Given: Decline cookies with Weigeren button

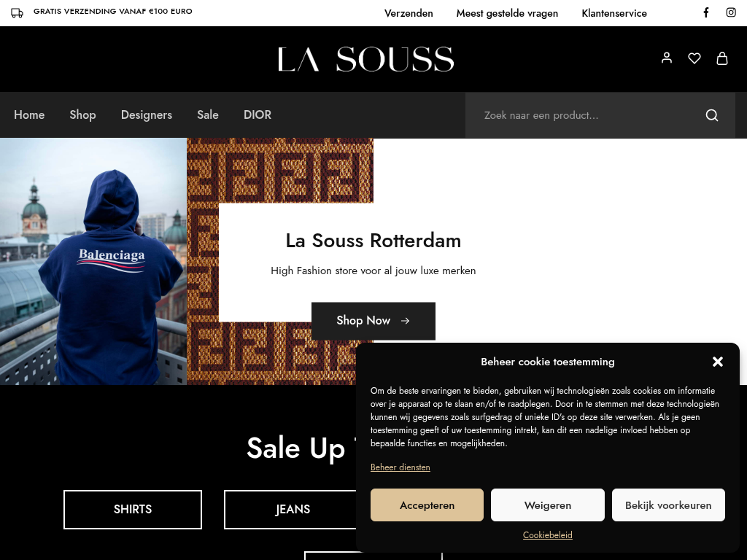Looking at the screenshot, I should click(x=547, y=505).
